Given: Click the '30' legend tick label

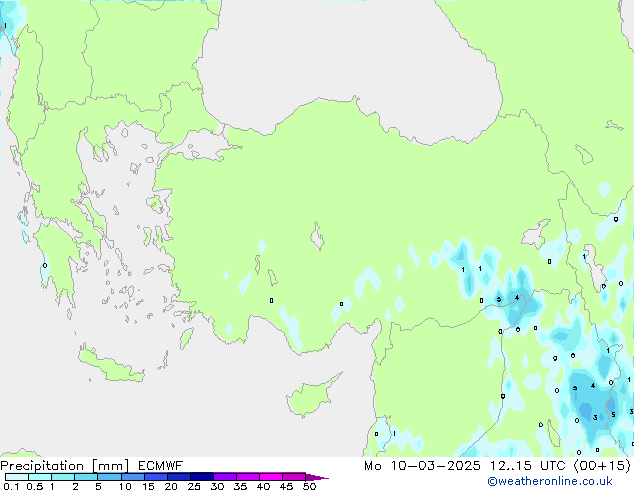Looking at the screenshot, I should [217, 486].
